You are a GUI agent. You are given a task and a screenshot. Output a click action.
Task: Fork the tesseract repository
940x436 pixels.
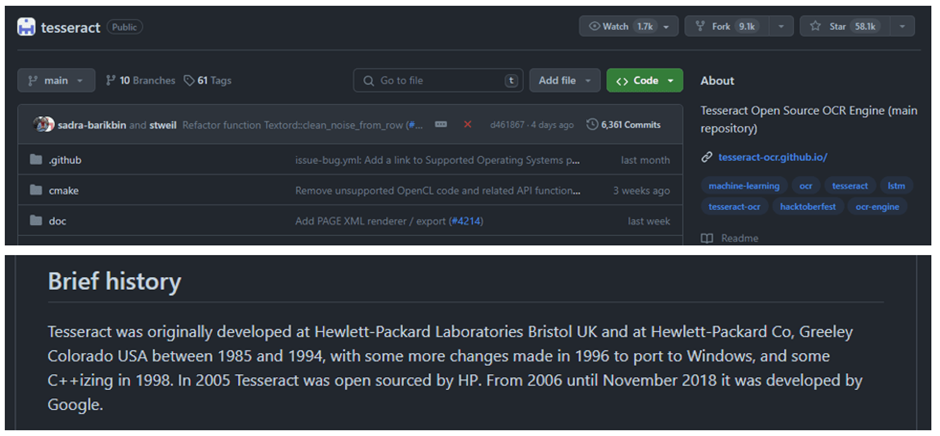pyautogui.click(x=727, y=26)
